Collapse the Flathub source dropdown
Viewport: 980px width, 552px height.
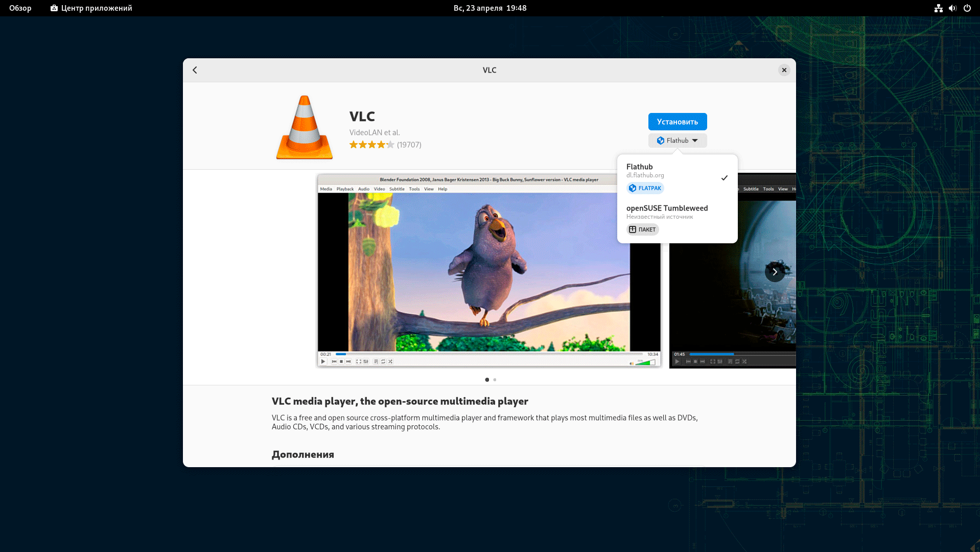click(677, 141)
